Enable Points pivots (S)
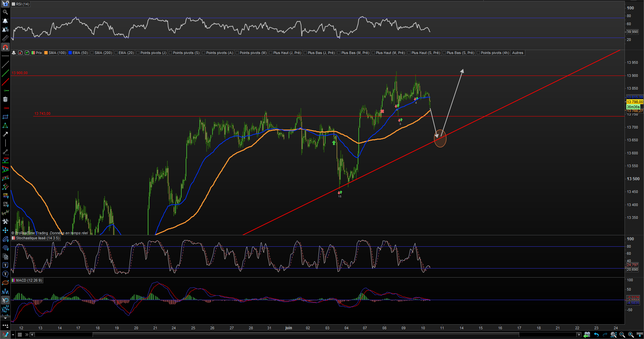The image size is (644, 339). tap(170, 53)
